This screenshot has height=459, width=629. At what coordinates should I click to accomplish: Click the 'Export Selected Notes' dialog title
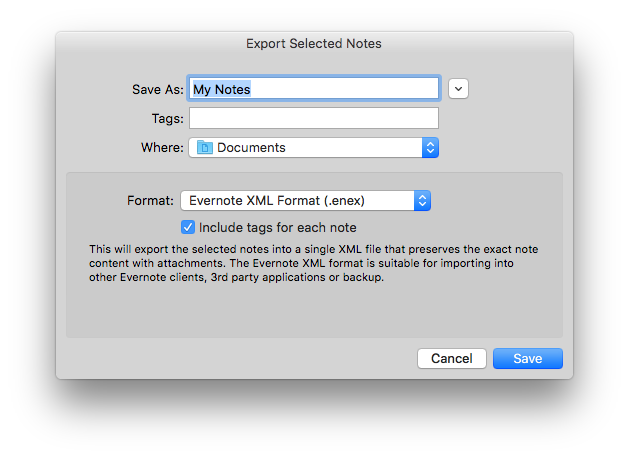click(x=314, y=43)
